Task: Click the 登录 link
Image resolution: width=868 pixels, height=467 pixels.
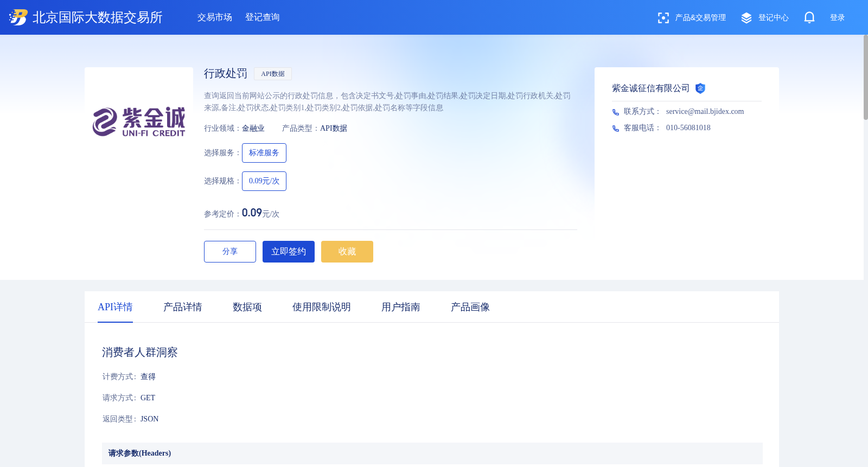Action: click(x=838, y=18)
